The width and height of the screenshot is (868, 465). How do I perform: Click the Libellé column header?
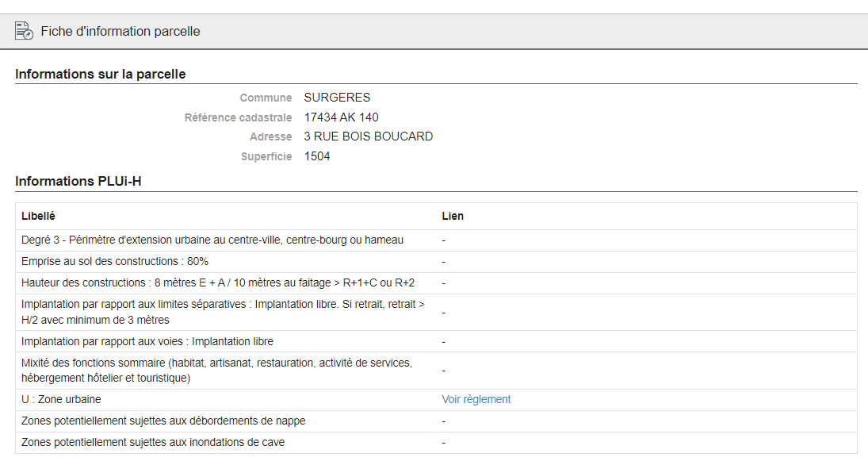pos(38,216)
